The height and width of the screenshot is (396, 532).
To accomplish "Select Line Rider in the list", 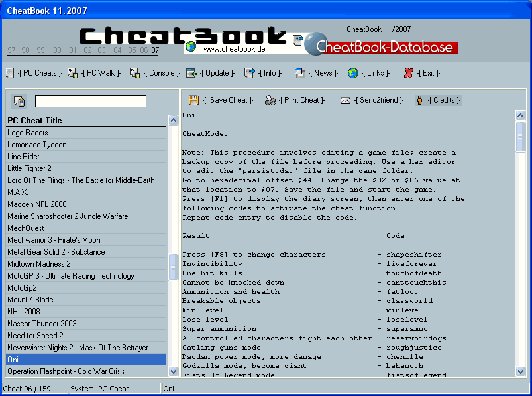I will [x=86, y=157].
